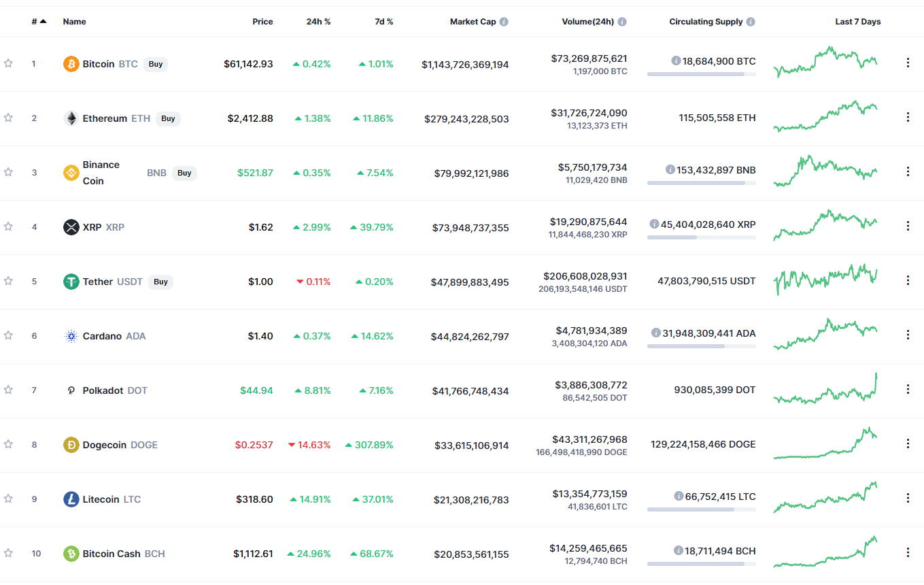The width and height of the screenshot is (924, 585).
Task: Open the Bitcoin 7-day sparkline chart
Action: pyautogui.click(x=825, y=62)
